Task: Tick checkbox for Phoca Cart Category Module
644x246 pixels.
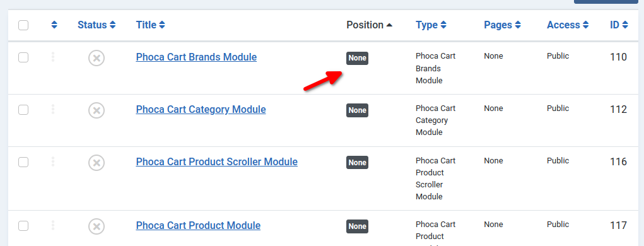Action: (23, 110)
